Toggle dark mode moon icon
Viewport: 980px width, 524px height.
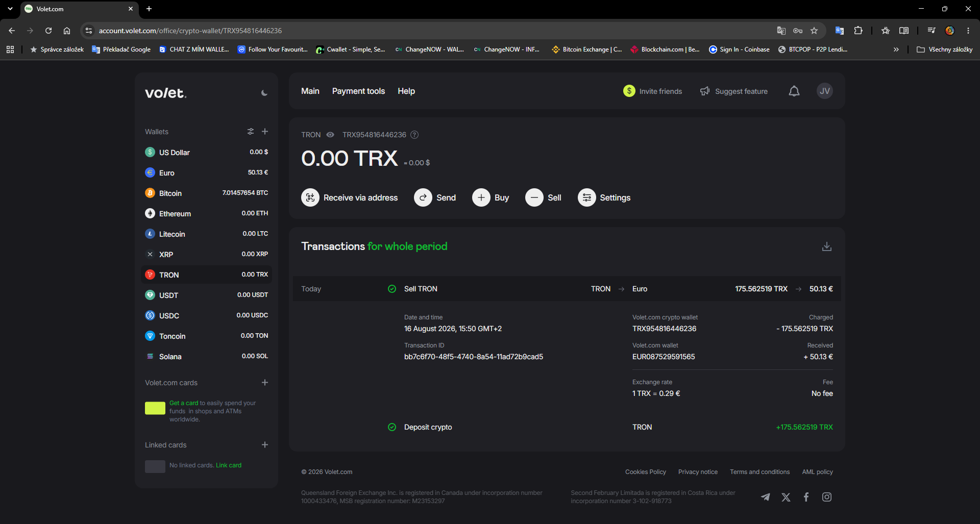pos(264,93)
